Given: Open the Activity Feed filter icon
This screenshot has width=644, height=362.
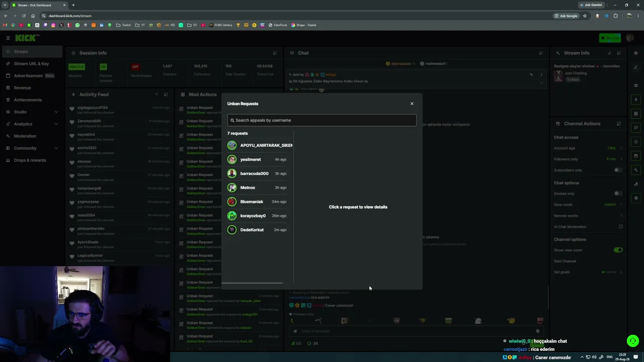Looking at the screenshot, I should (x=156, y=95).
